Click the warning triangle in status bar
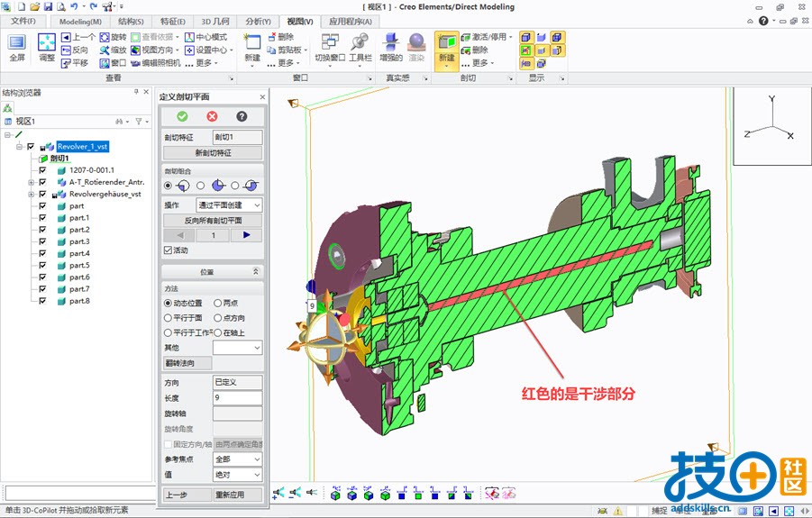The image size is (812, 518). (618, 511)
